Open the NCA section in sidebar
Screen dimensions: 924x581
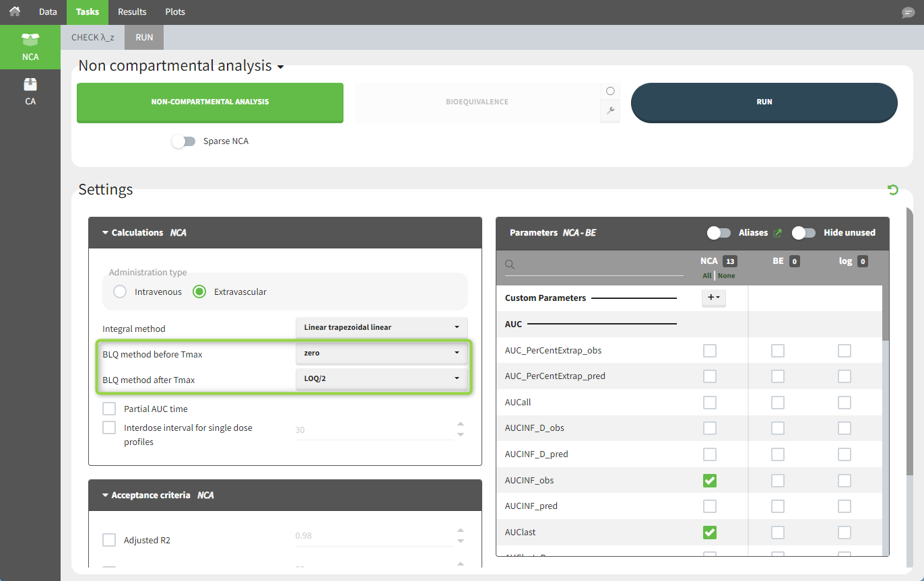[x=30, y=46]
